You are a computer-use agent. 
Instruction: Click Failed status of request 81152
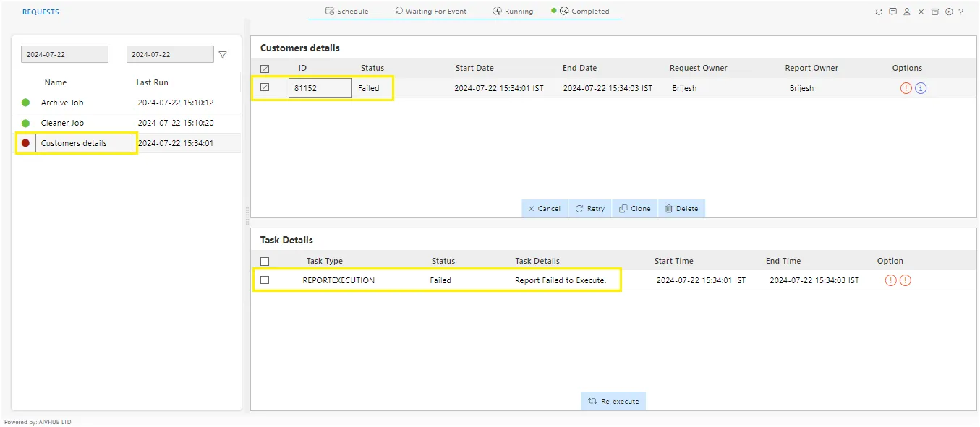[369, 88]
